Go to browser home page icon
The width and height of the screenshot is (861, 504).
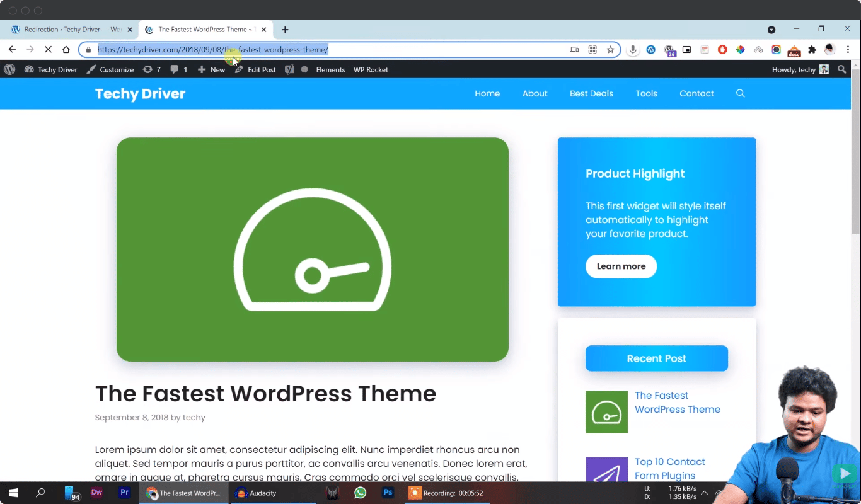[x=66, y=50]
